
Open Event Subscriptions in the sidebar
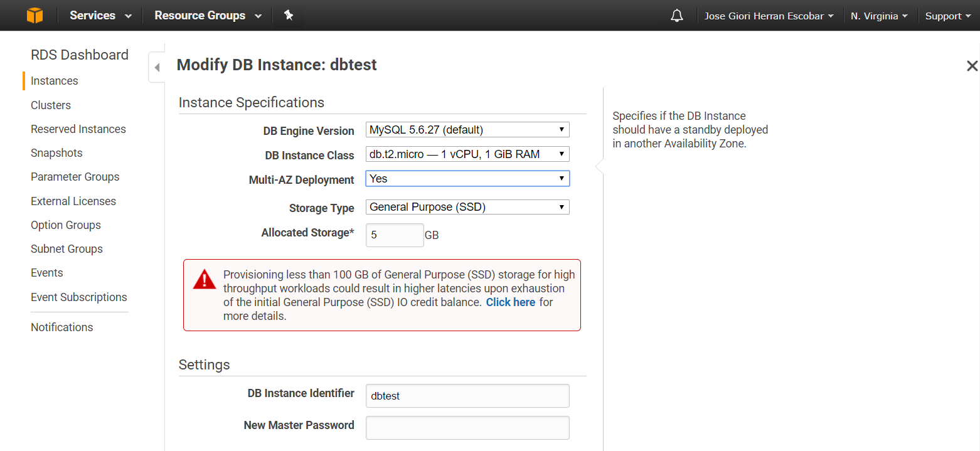click(79, 297)
